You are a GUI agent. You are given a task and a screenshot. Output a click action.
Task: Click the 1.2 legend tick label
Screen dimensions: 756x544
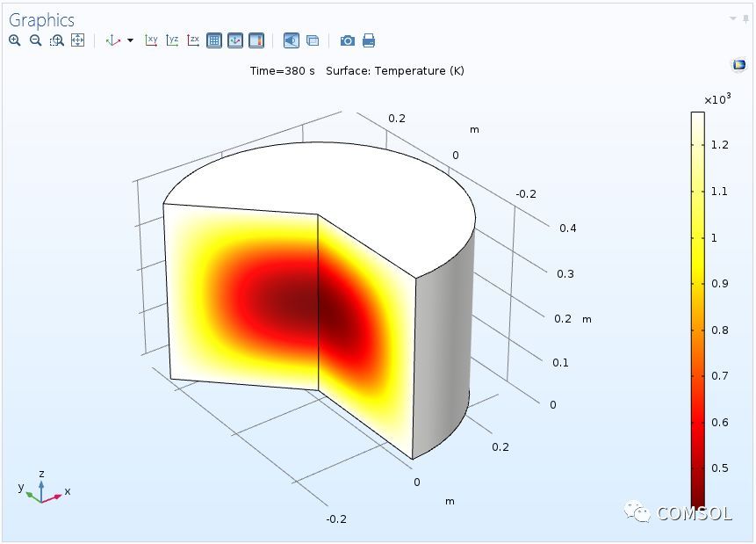720,145
